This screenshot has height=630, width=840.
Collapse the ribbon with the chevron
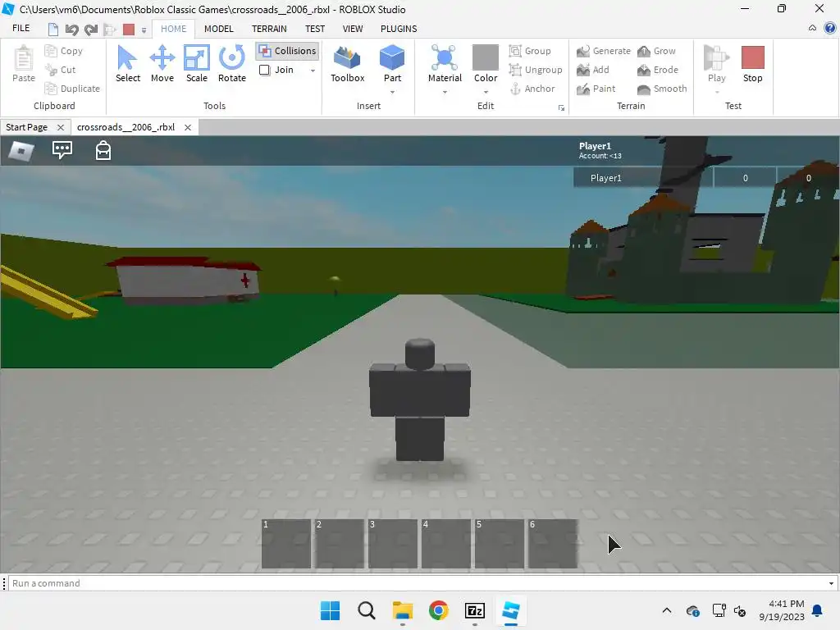click(812, 28)
